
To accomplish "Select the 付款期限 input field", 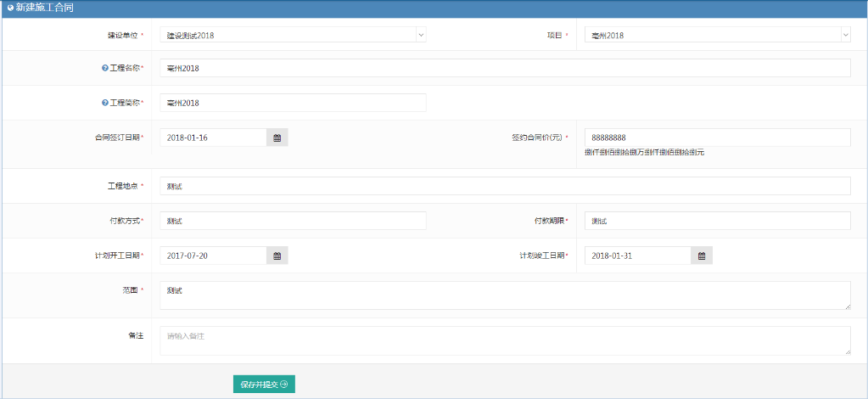I will [x=717, y=221].
